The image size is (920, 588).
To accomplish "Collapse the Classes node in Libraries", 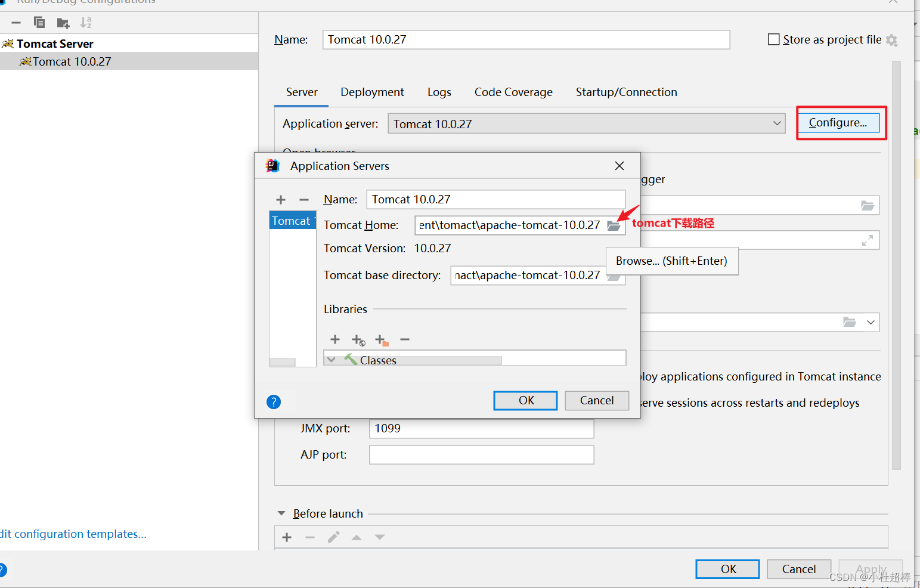I will (x=332, y=360).
